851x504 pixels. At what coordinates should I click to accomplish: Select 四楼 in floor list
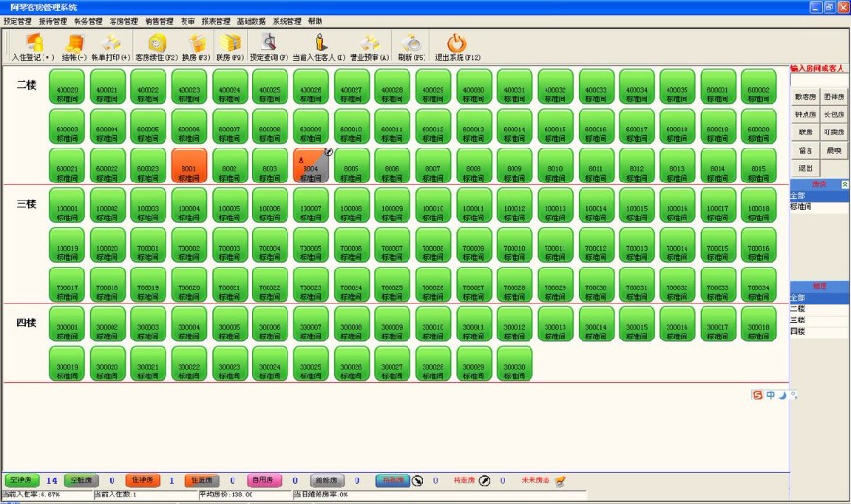coord(819,331)
